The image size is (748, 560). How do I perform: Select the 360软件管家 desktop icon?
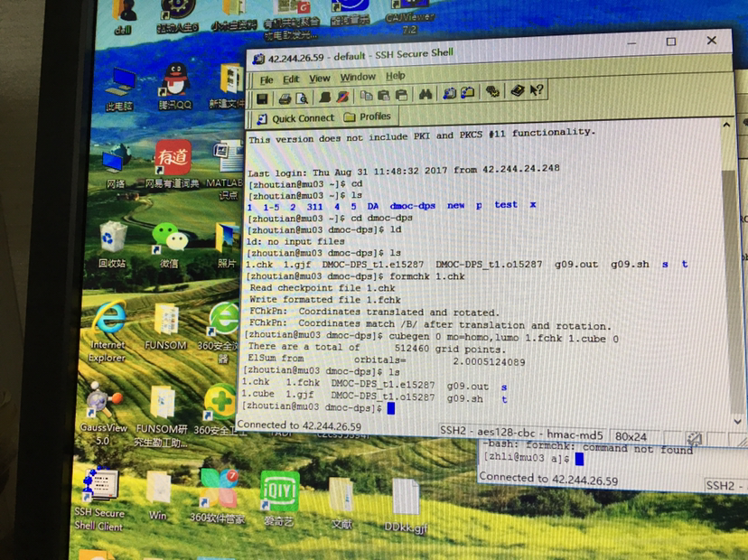[x=218, y=496]
